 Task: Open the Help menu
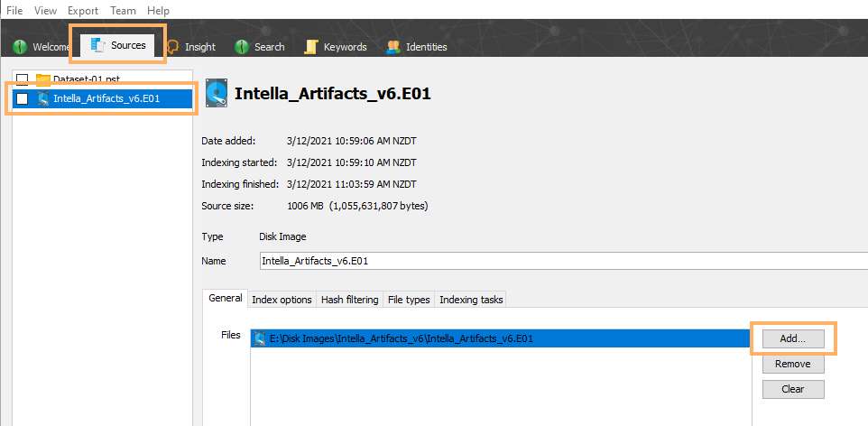[x=158, y=11]
